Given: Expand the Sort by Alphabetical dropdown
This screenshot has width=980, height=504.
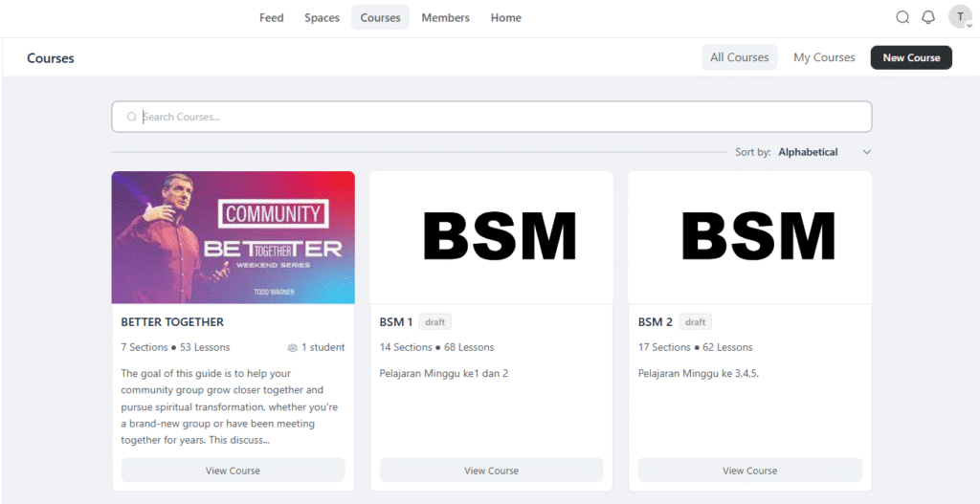Looking at the screenshot, I should coord(808,152).
